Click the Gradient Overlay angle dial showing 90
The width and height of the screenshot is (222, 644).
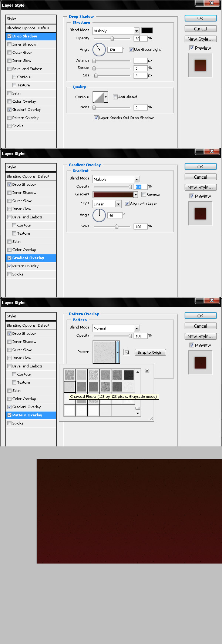tap(99, 215)
